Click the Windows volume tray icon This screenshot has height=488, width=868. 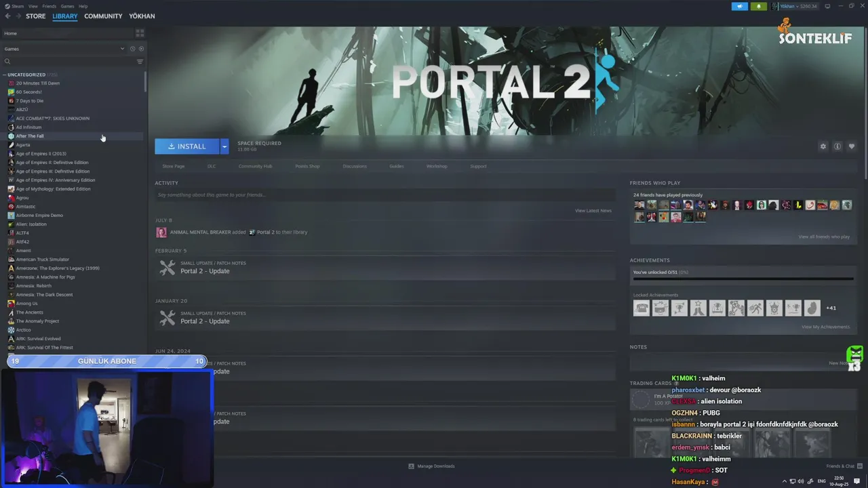[801, 481]
